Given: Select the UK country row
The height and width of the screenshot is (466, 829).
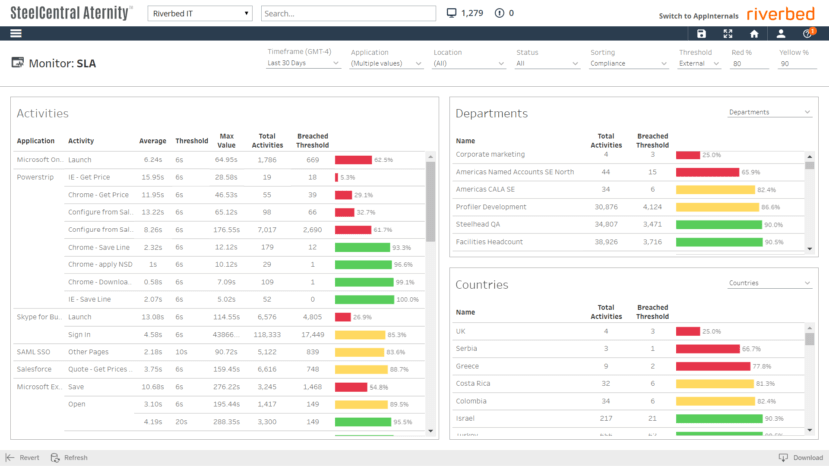Looking at the screenshot, I should [460, 331].
